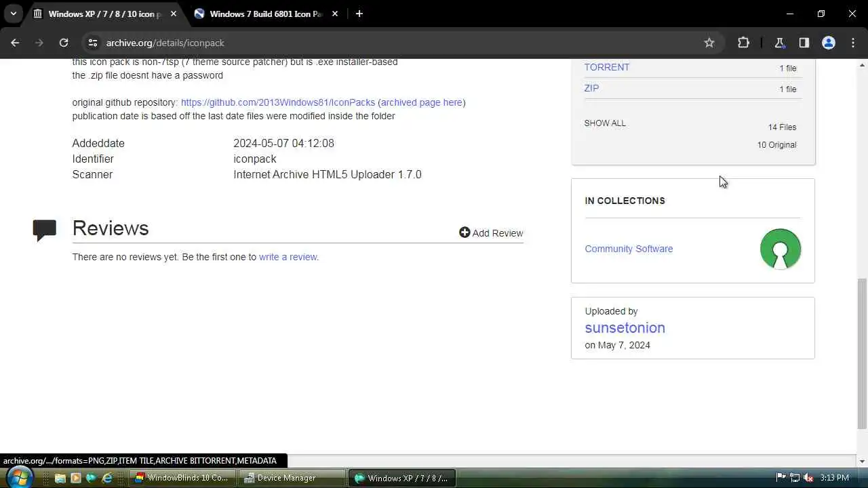
Task: Click the Addeddate value 2024-05-07 04:12:08
Action: point(283,143)
